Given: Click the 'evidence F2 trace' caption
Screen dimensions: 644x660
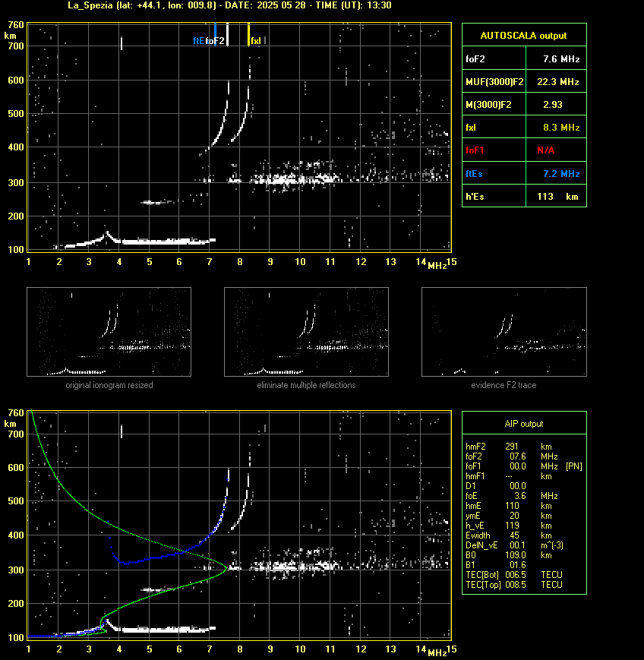Looking at the screenshot, I should tap(504, 385).
